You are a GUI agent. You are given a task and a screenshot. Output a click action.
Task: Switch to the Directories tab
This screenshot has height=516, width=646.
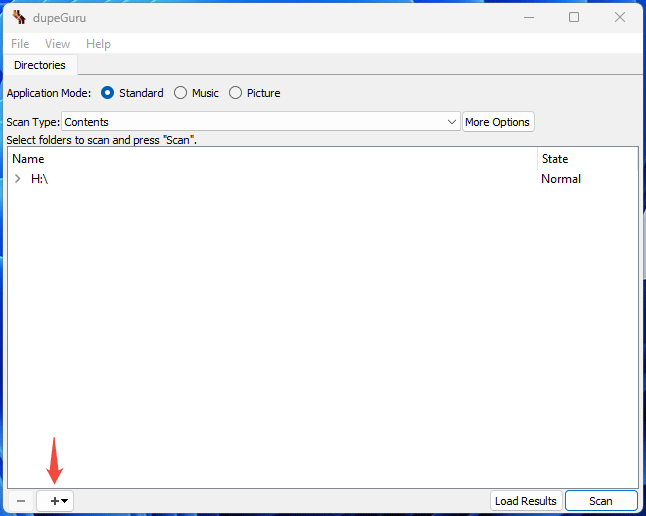[x=40, y=65]
